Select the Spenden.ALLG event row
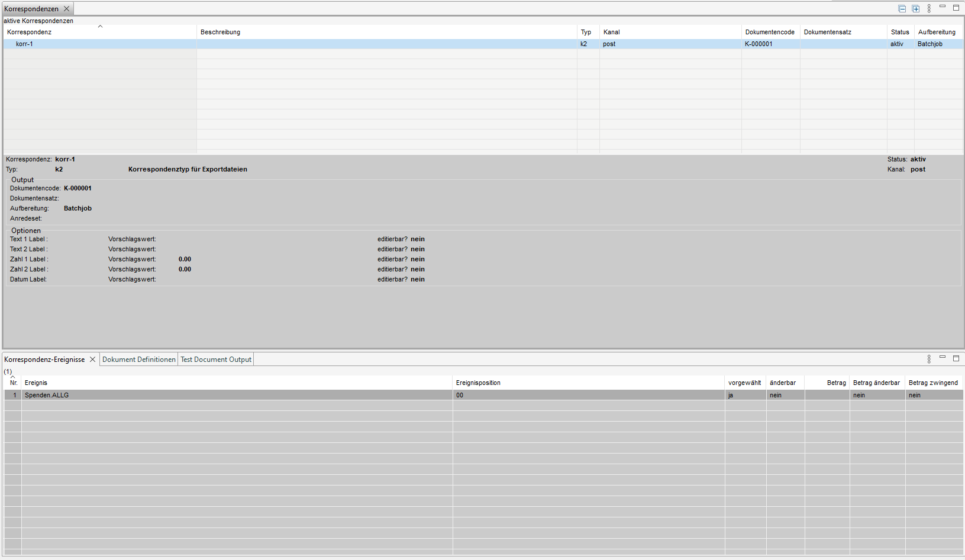The image size is (965, 560). point(47,395)
